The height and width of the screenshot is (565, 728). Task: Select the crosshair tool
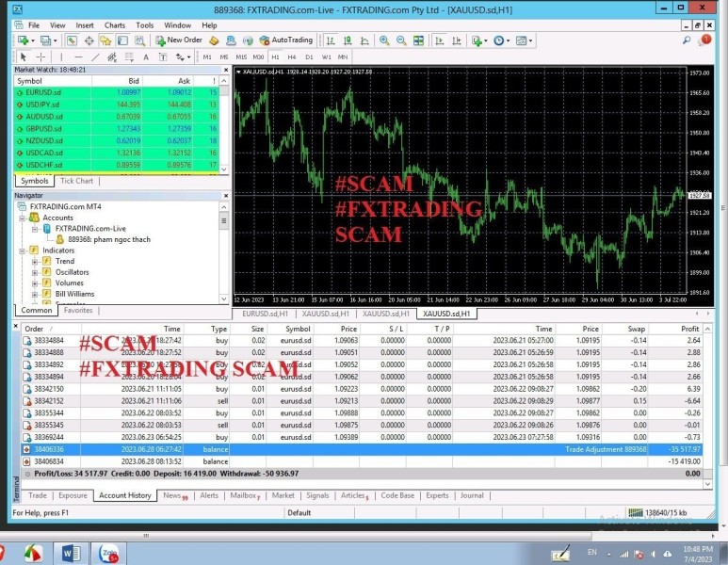(x=40, y=56)
